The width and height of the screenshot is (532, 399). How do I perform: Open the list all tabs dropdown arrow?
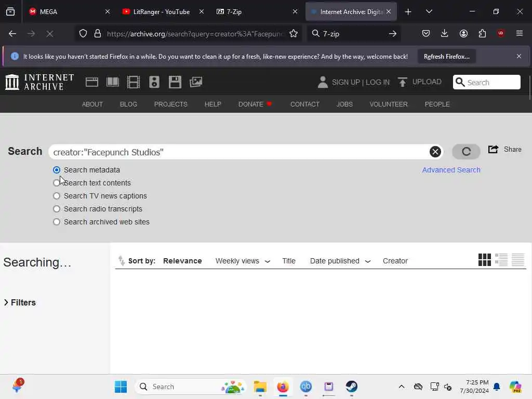pos(429,11)
